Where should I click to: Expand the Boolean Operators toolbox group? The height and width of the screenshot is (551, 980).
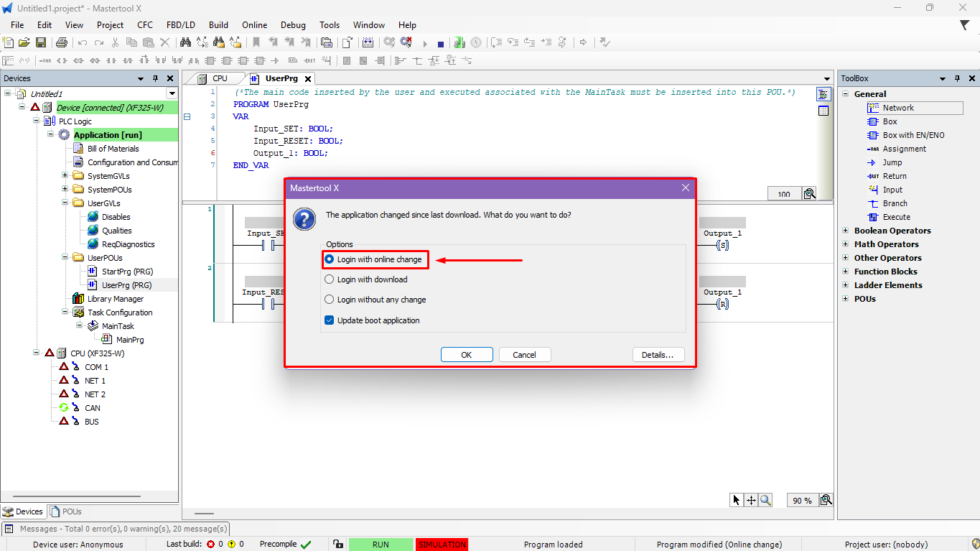(845, 231)
